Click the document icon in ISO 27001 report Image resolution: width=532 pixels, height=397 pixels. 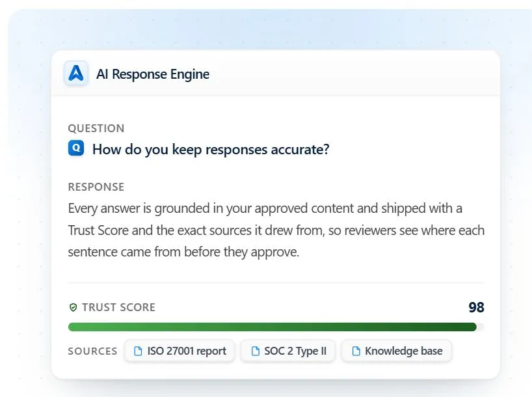click(x=138, y=351)
